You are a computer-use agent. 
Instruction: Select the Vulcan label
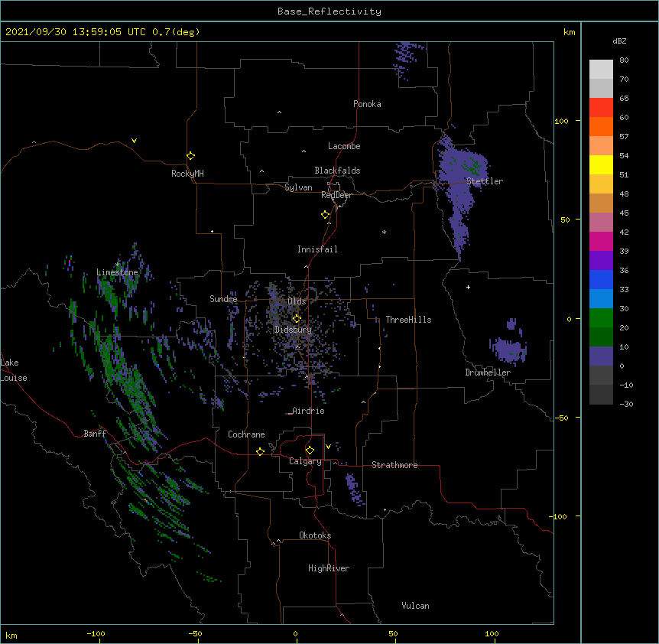point(415,606)
